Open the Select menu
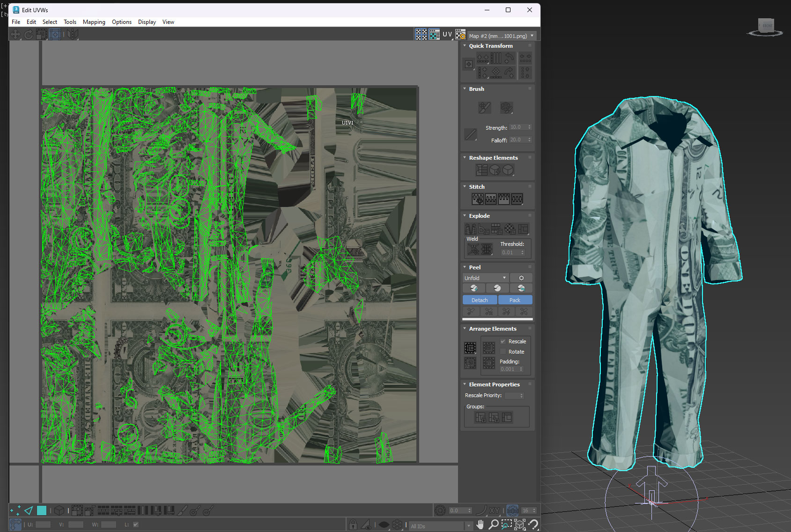Screen dimensions: 791x532 [x=50, y=22]
